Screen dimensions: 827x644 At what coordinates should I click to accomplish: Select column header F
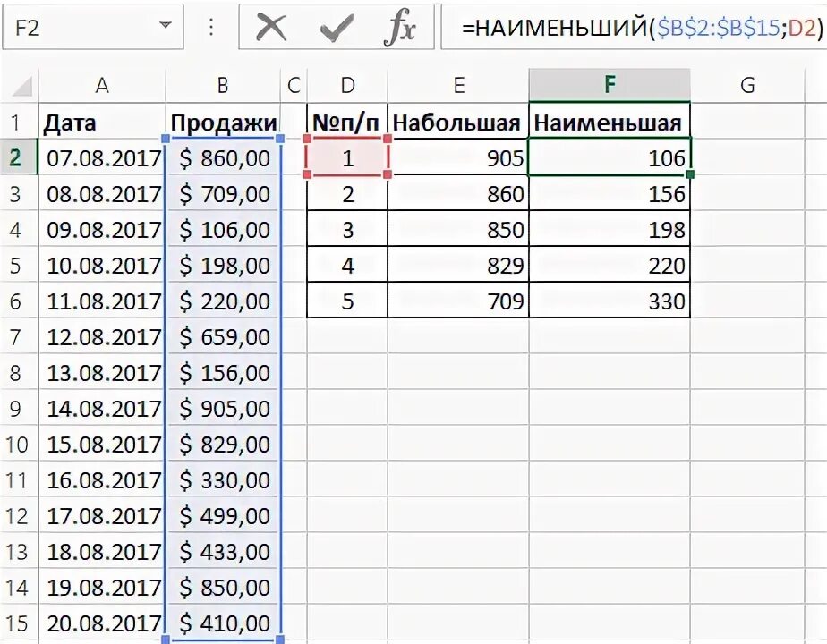610,86
